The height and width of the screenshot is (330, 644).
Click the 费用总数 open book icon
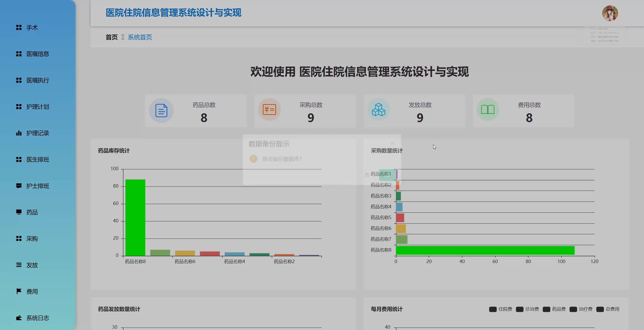pyautogui.click(x=488, y=110)
